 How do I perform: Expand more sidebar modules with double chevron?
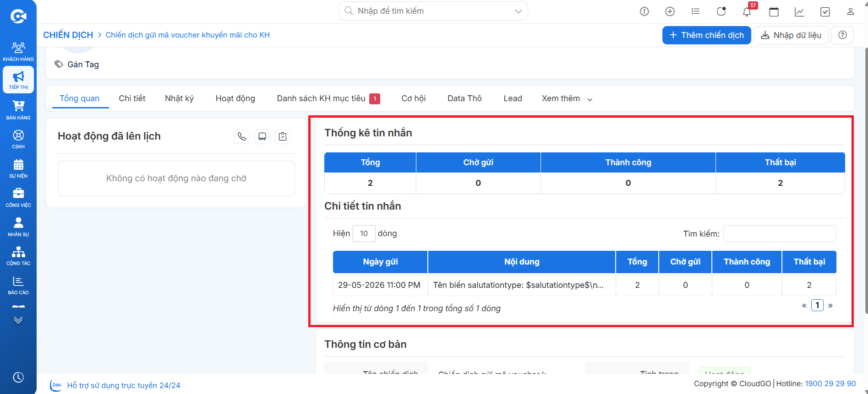click(x=18, y=320)
